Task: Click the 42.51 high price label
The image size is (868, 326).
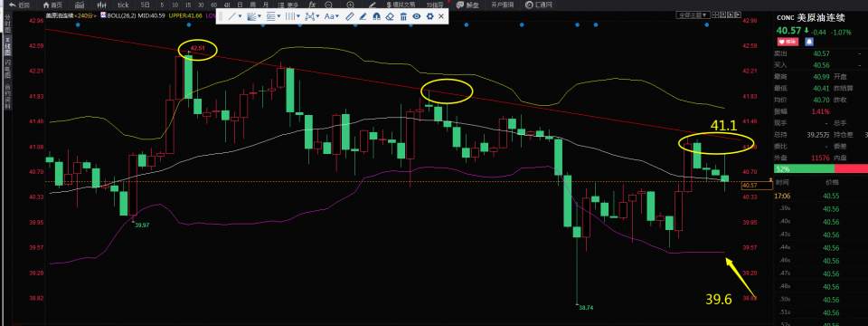Action: click(197, 49)
